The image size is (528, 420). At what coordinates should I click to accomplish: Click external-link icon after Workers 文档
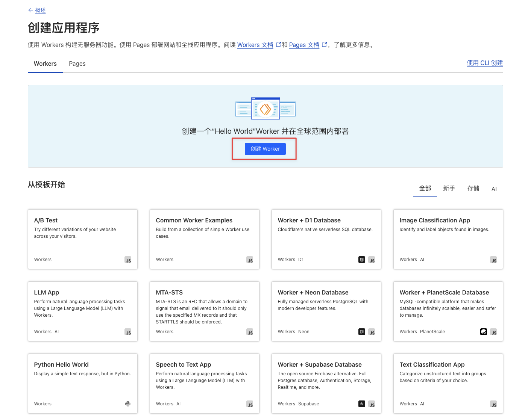point(278,44)
